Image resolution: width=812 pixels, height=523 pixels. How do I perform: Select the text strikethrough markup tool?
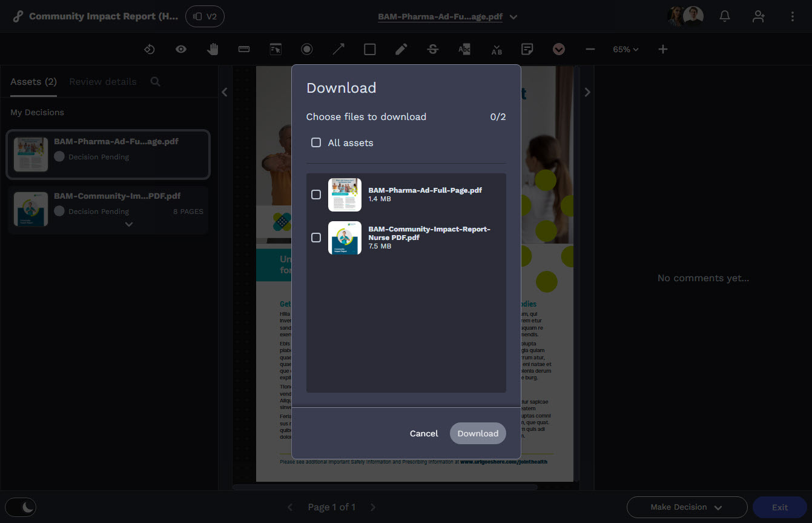(432, 49)
